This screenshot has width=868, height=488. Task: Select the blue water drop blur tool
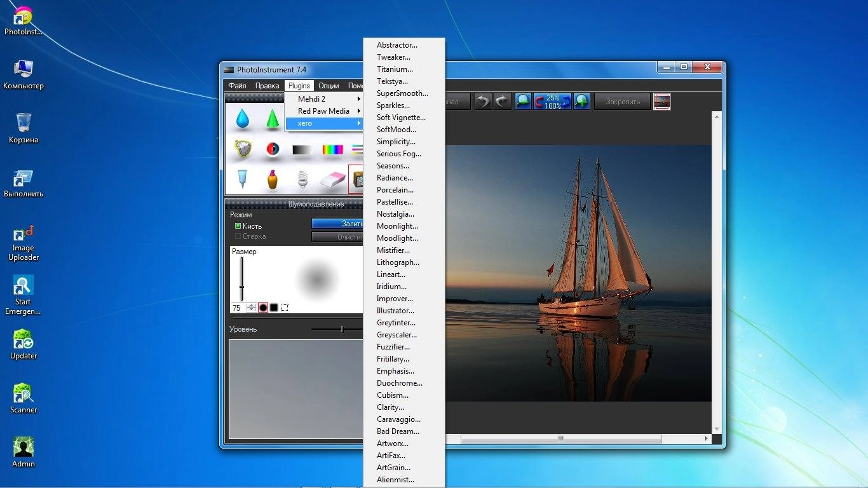click(242, 118)
